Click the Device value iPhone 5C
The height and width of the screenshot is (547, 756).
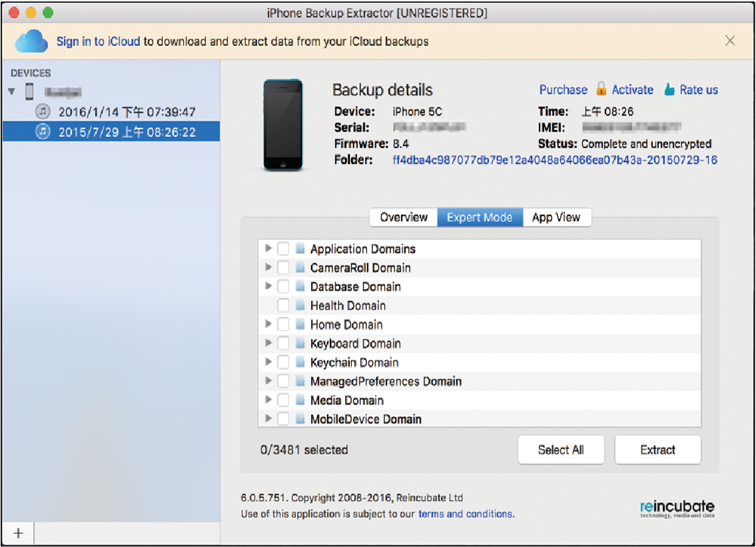(x=417, y=111)
